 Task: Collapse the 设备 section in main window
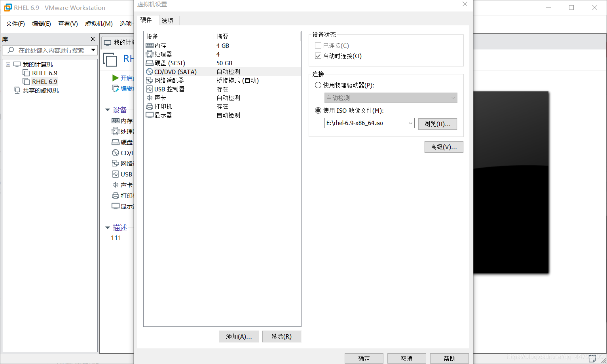pyautogui.click(x=108, y=110)
